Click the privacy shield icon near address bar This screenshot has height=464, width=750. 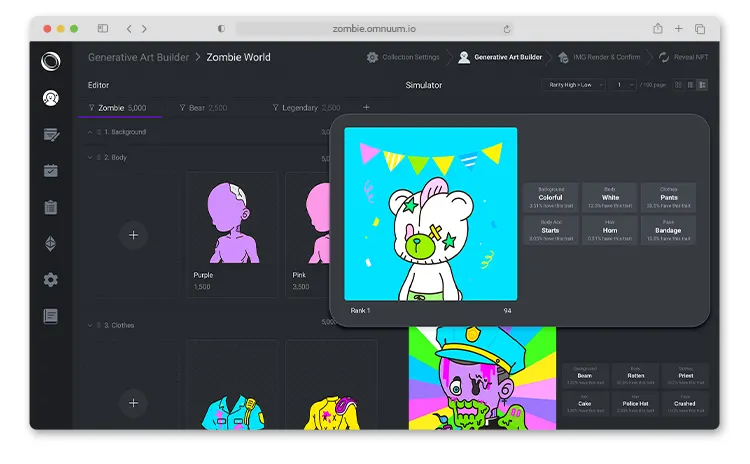point(221,29)
